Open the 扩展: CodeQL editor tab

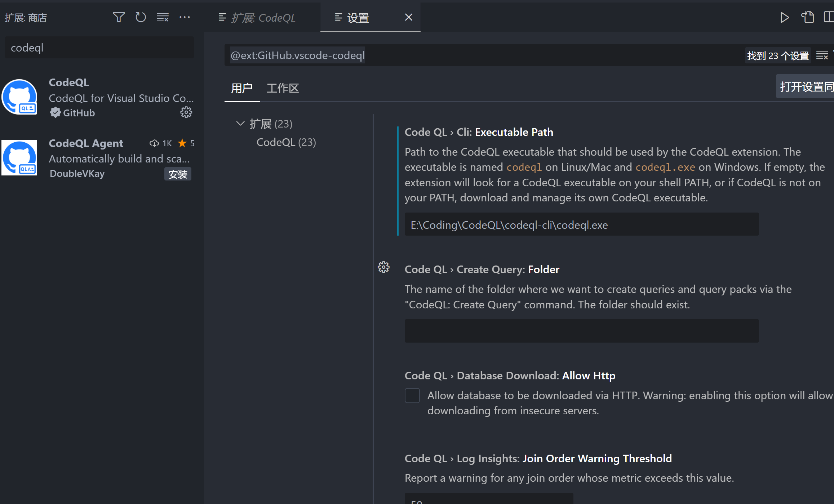pyautogui.click(x=263, y=17)
